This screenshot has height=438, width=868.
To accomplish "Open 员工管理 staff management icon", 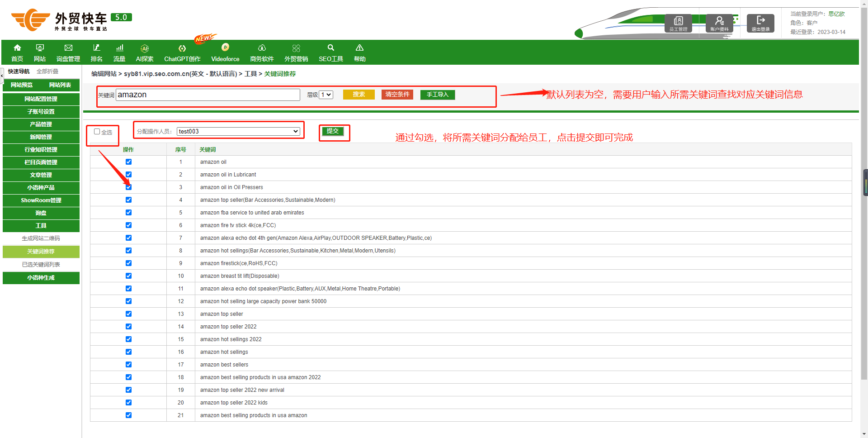I will pos(678,23).
